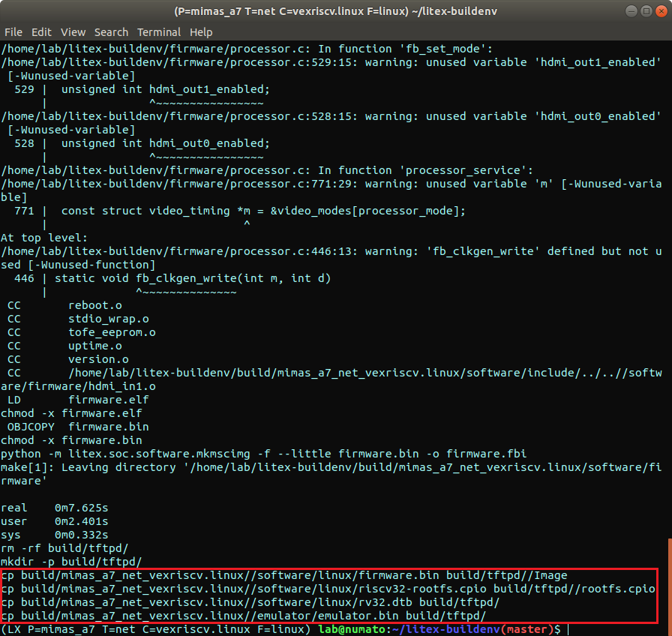Click the window title bar text
Image resolution: width=672 pixels, height=636 pixels.
[334, 12]
